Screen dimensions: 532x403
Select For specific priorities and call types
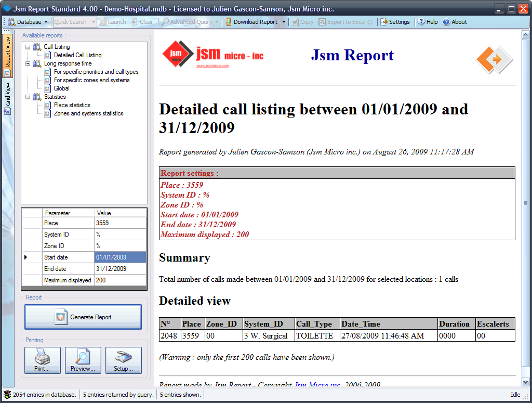pos(96,72)
